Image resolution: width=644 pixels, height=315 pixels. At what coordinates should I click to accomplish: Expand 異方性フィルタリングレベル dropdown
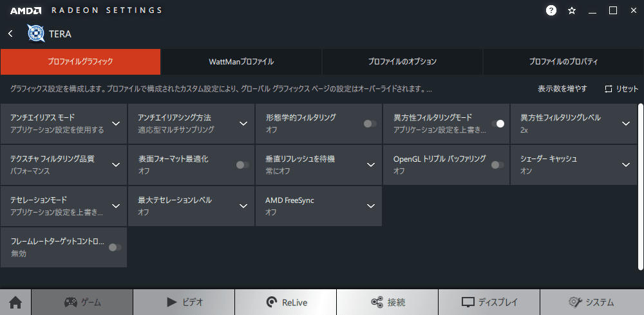click(x=626, y=124)
